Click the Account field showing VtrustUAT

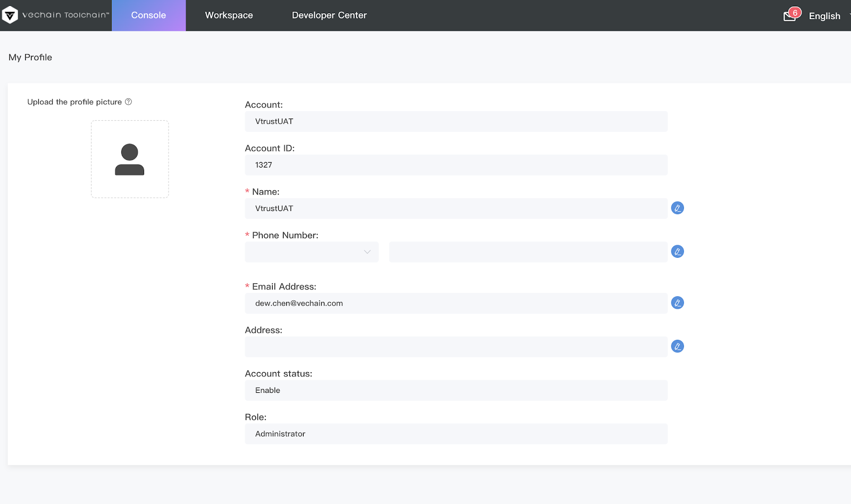pyautogui.click(x=456, y=121)
